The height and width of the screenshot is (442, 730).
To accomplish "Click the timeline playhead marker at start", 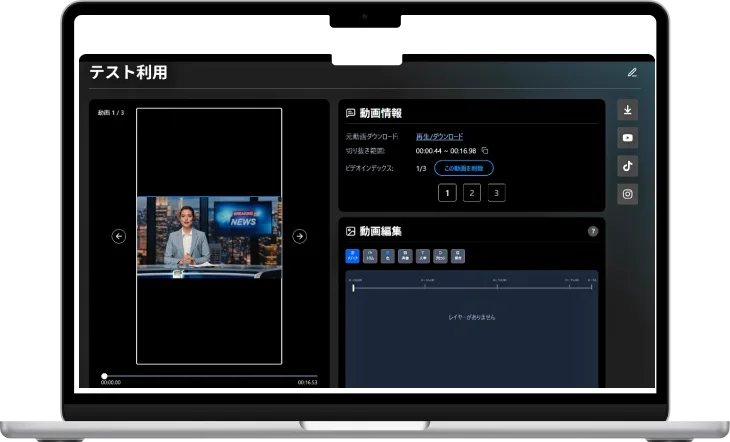I will 353,288.
